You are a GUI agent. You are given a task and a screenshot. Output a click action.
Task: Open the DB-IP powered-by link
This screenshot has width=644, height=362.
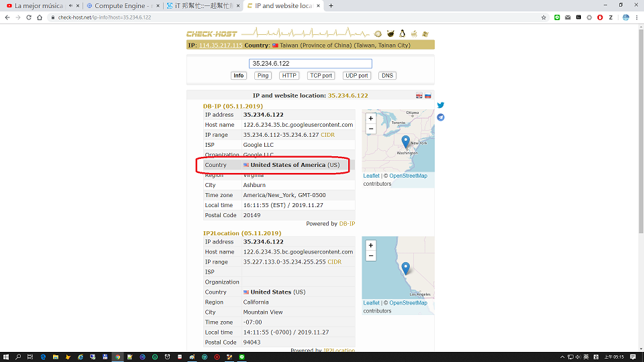pyautogui.click(x=347, y=224)
